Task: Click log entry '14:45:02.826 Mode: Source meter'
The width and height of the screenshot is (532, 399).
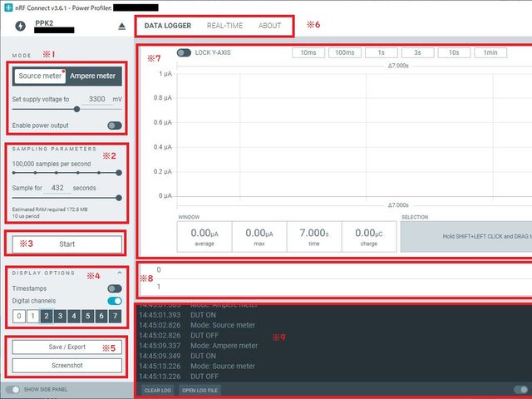Action: pyautogui.click(x=197, y=325)
